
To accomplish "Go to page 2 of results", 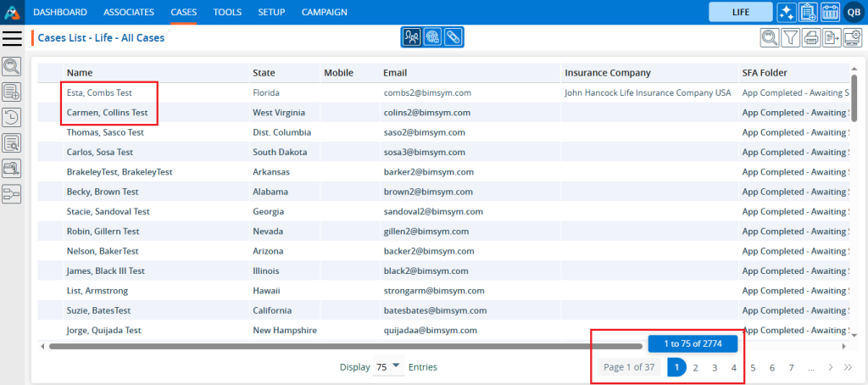I will 695,367.
